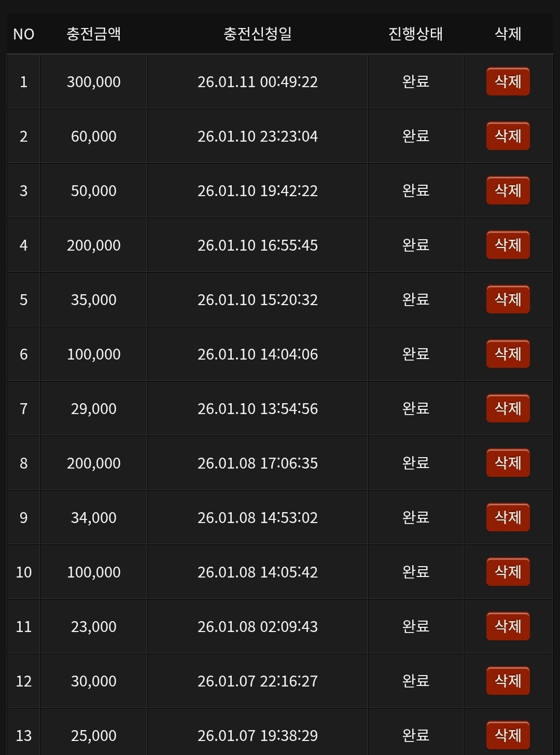Delete row 4 charged at 16:55:45
The height and width of the screenshot is (755, 560).
[x=508, y=245]
